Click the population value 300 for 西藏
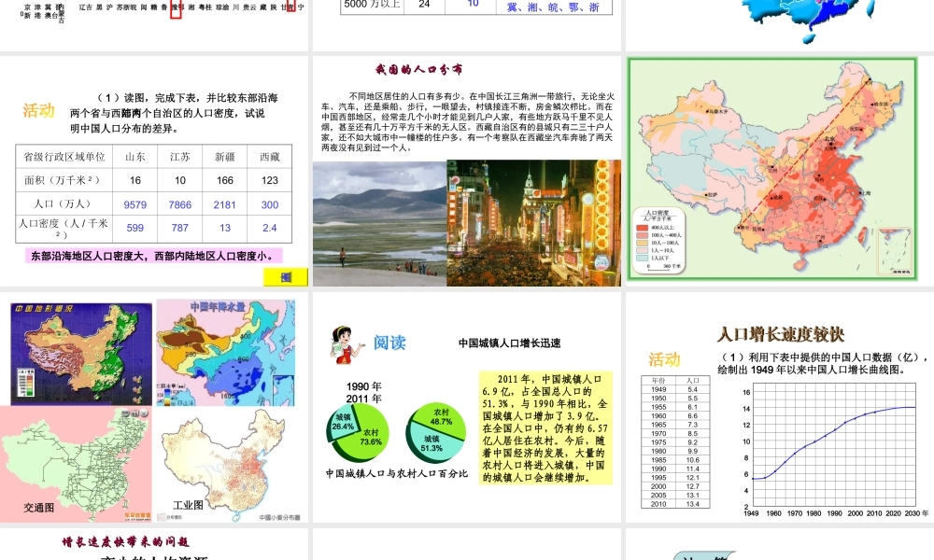The height and width of the screenshot is (560, 934). pyautogui.click(x=270, y=204)
